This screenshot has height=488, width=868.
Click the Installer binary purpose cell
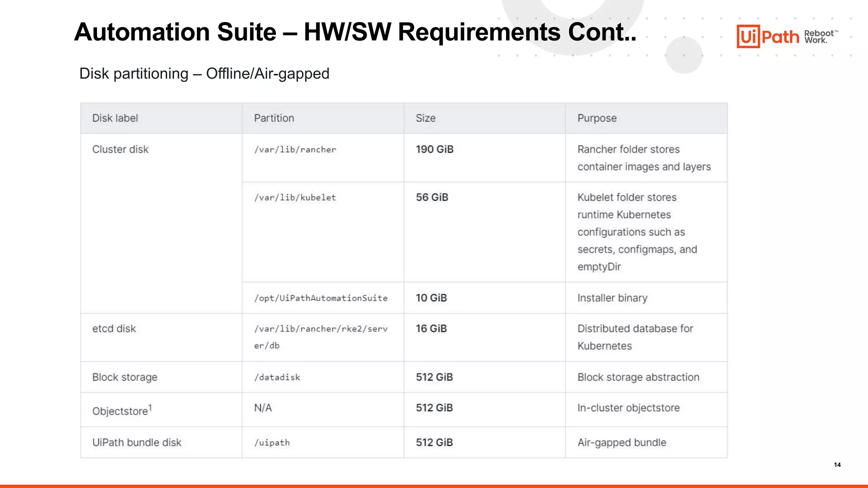[612, 298]
